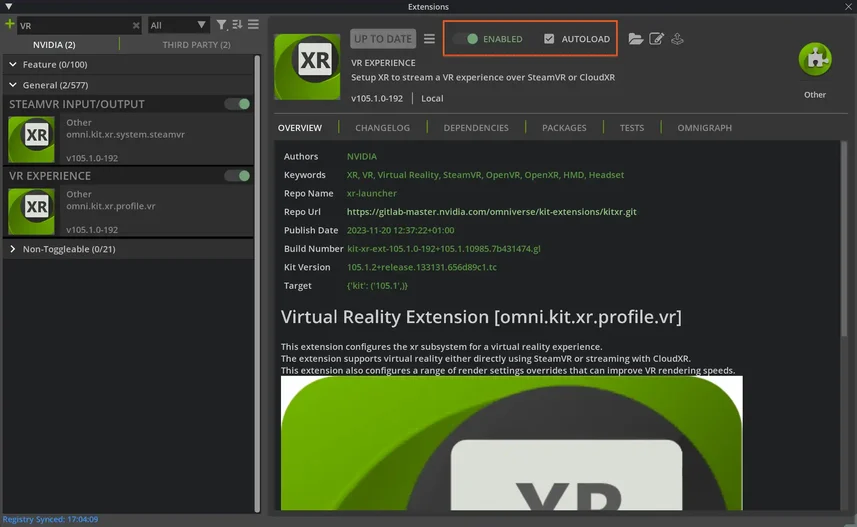This screenshot has height=527, width=857.
Task: Toggle SteamVR Input/Output extension switch
Action: (x=237, y=104)
